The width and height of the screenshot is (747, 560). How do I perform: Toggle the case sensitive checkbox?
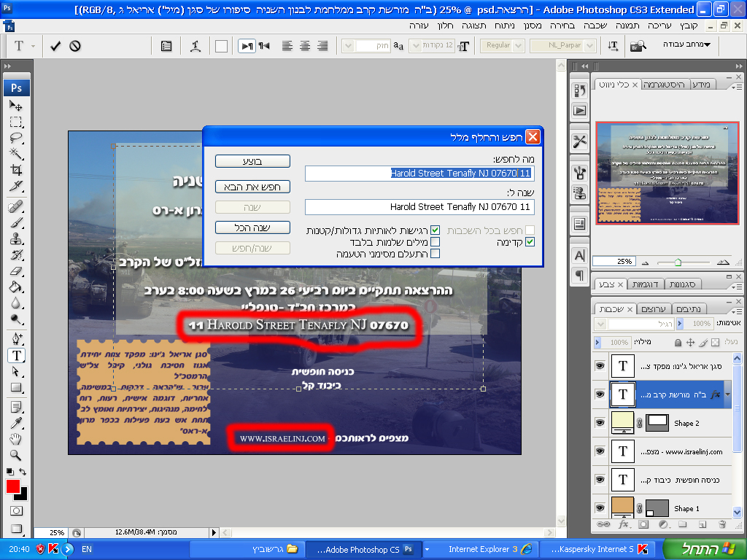tap(435, 230)
